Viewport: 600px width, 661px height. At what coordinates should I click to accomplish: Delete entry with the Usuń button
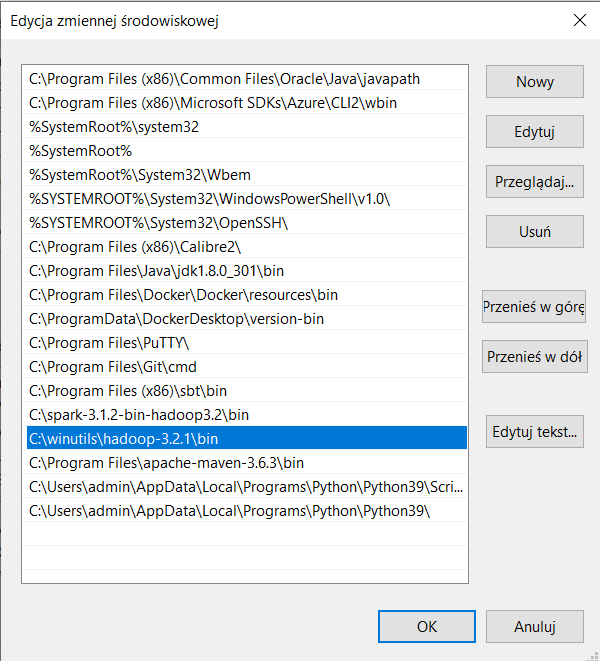pos(534,231)
